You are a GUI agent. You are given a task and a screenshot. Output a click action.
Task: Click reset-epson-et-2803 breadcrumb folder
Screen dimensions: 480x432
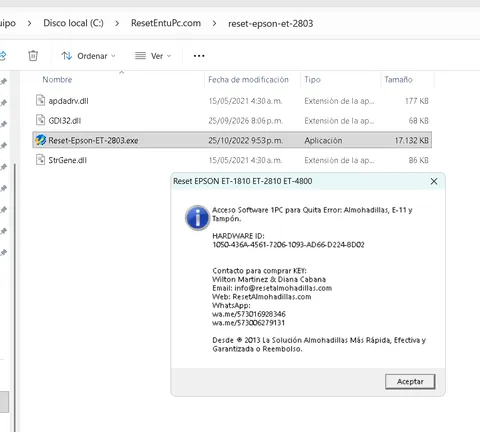271,24
